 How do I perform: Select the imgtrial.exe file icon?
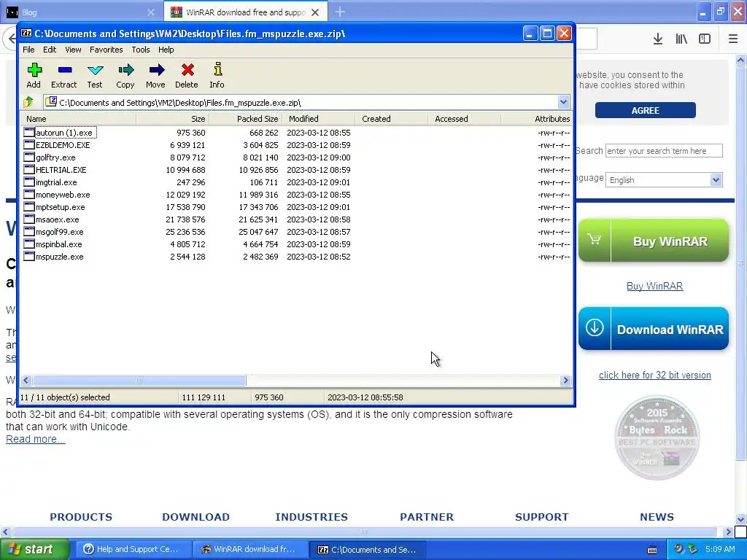29,182
